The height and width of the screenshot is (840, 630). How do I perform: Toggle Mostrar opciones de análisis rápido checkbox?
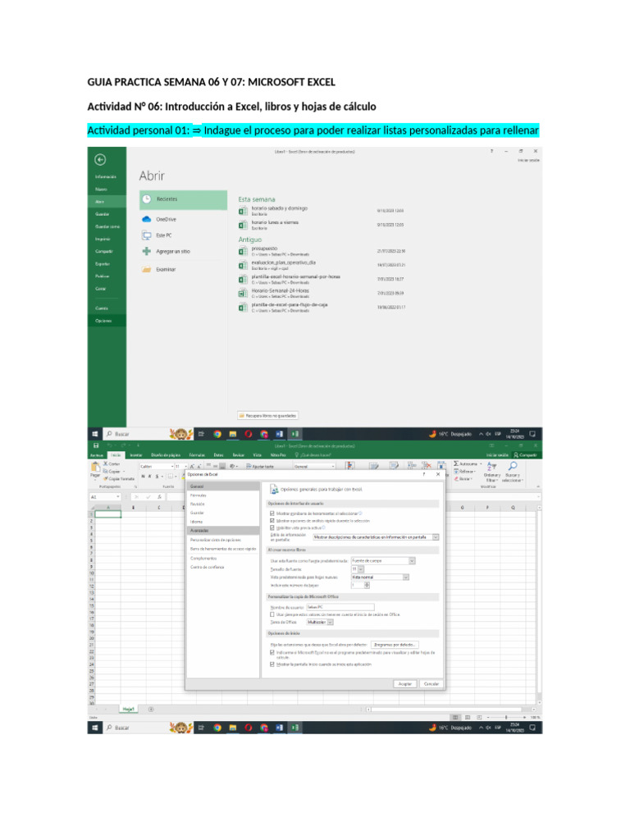272,521
